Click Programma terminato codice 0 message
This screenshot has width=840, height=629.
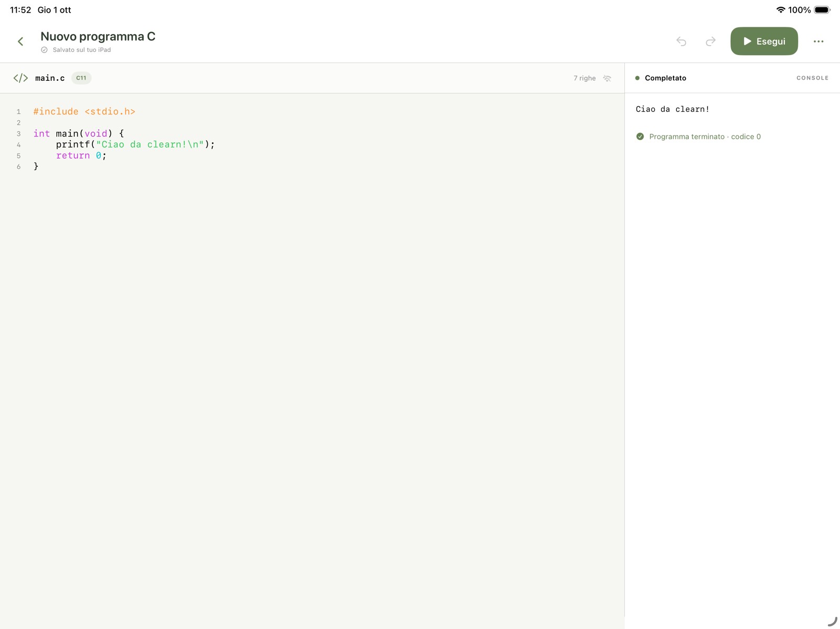[705, 136]
